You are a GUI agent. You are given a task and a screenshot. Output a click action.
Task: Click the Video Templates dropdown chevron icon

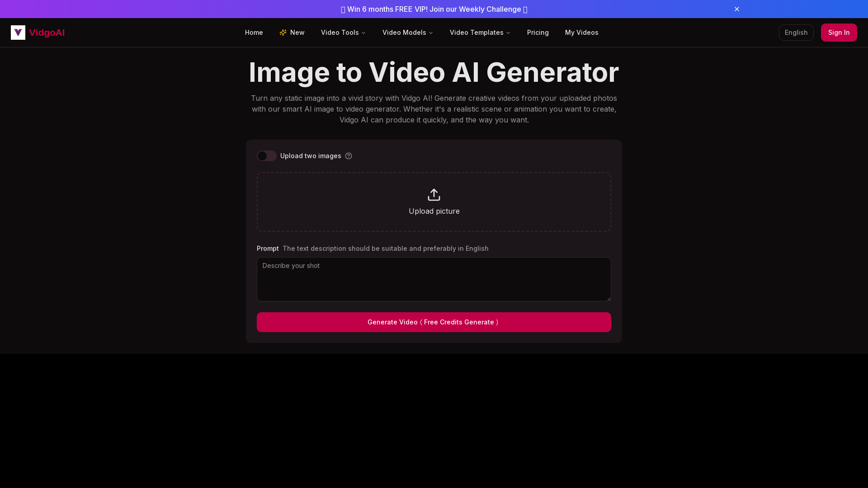(x=508, y=33)
